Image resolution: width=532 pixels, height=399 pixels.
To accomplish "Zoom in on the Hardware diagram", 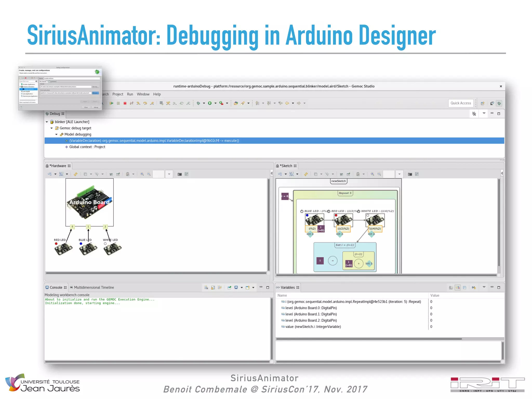I will click(142, 174).
